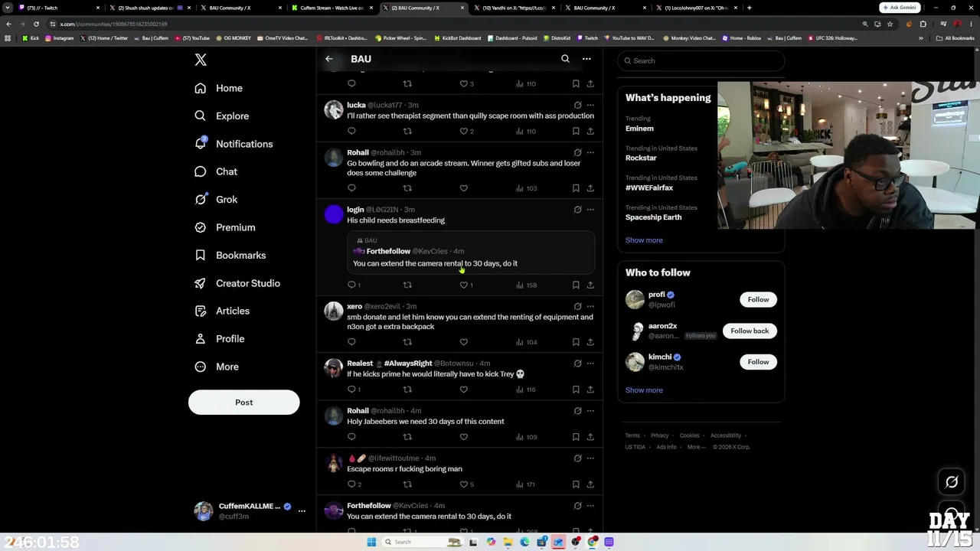
Task: Open Grok actions on Realest's post
Action: 577,364
